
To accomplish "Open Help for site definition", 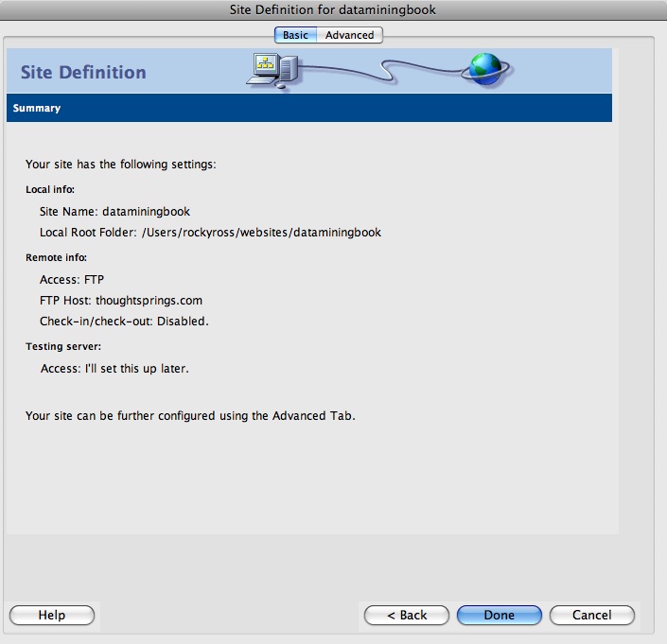I will pos(52,615).
